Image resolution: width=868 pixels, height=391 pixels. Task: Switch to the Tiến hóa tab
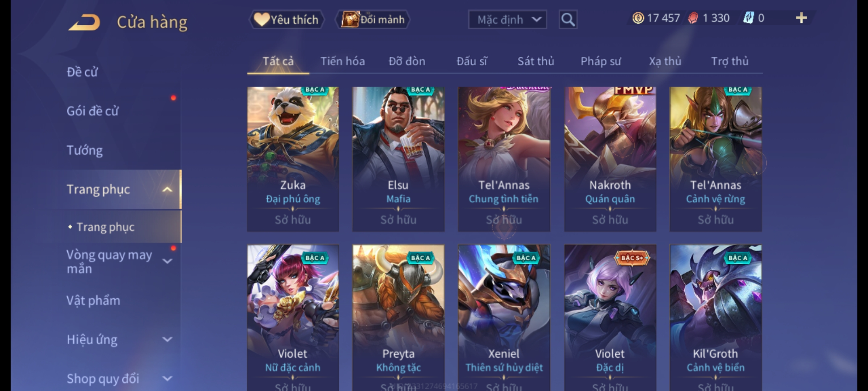click(342, 61)
